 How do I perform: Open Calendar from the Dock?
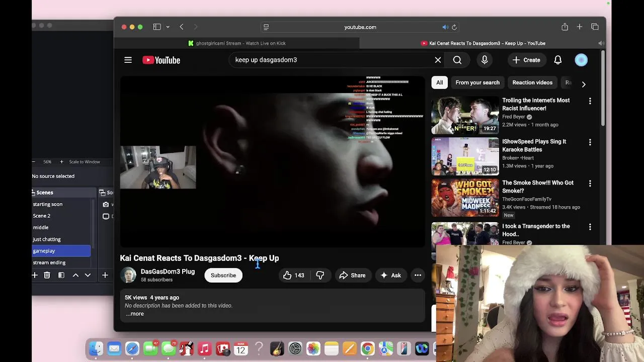pyautogui.click(x=240, y=348)
